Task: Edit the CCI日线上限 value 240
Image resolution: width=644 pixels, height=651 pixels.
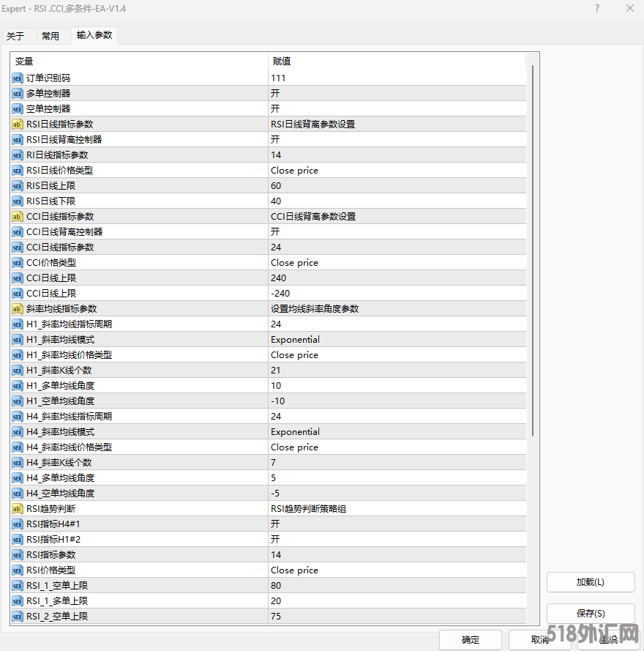Action: tap(397, 278)
